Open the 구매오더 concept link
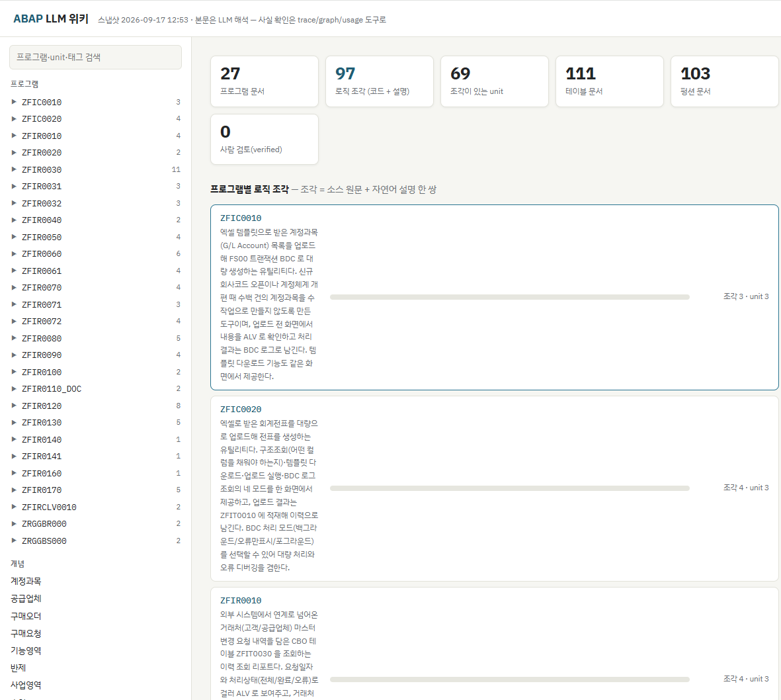Viewport: 781px width, 700px height. tap(26, 616)
